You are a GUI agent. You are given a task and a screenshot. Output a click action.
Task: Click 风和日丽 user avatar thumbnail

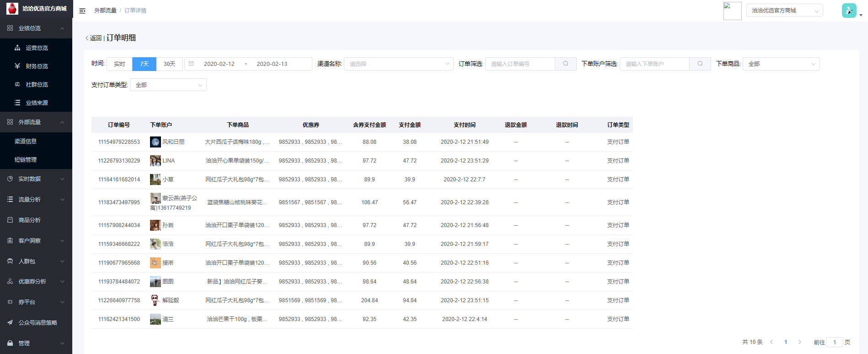pos(155,142)
